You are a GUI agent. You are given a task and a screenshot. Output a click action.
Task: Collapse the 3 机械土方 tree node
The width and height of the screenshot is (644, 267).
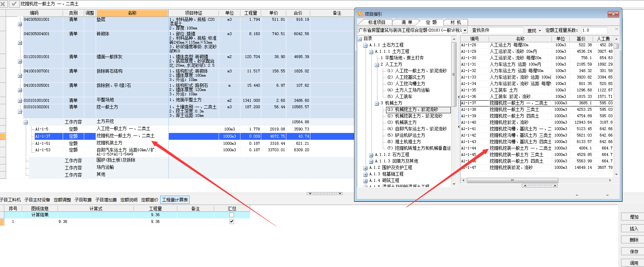[377, 104]
